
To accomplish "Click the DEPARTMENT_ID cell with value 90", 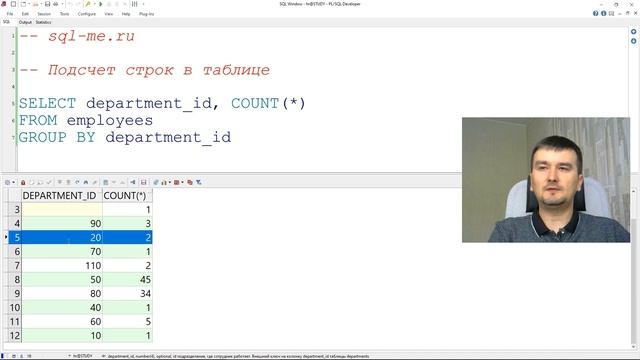I will pyautogui.click(x=62, y=223).
